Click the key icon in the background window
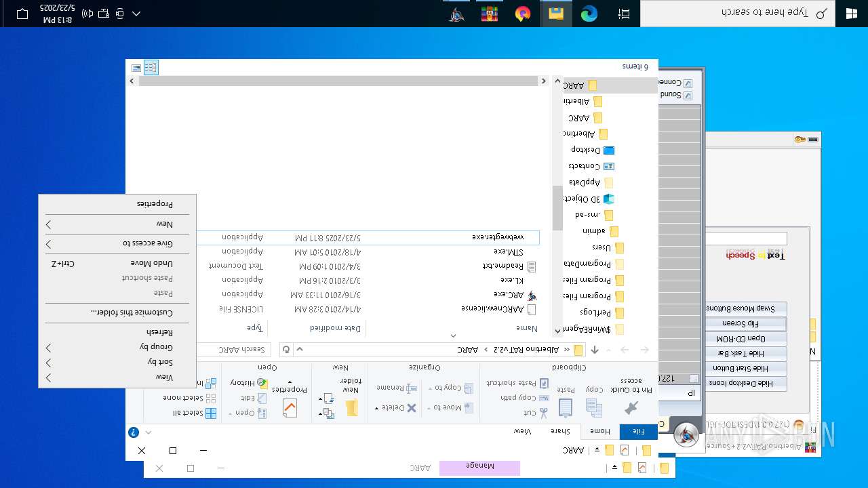 [x=800, y=140]
